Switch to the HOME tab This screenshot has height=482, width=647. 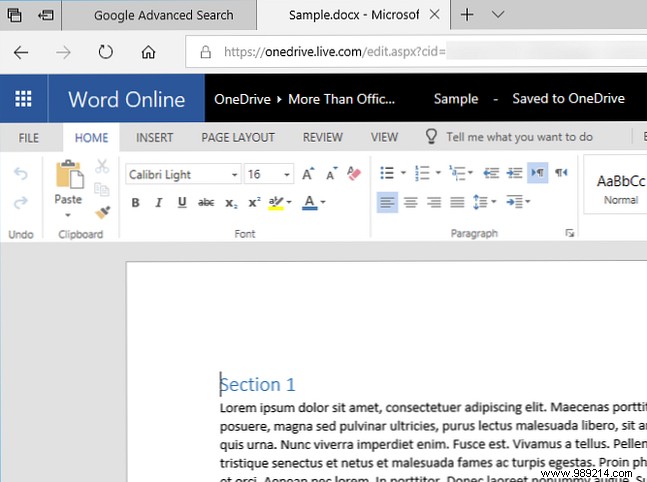coord(91,138)
